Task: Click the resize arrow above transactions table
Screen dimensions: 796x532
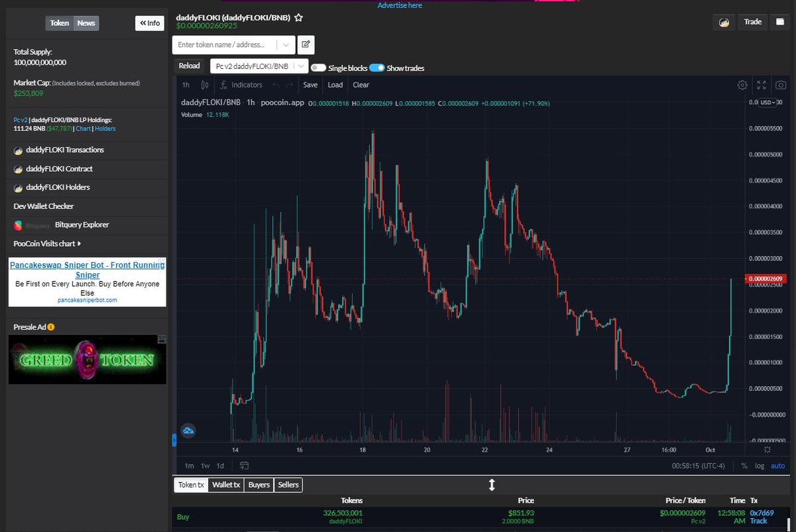Action: 492,485
